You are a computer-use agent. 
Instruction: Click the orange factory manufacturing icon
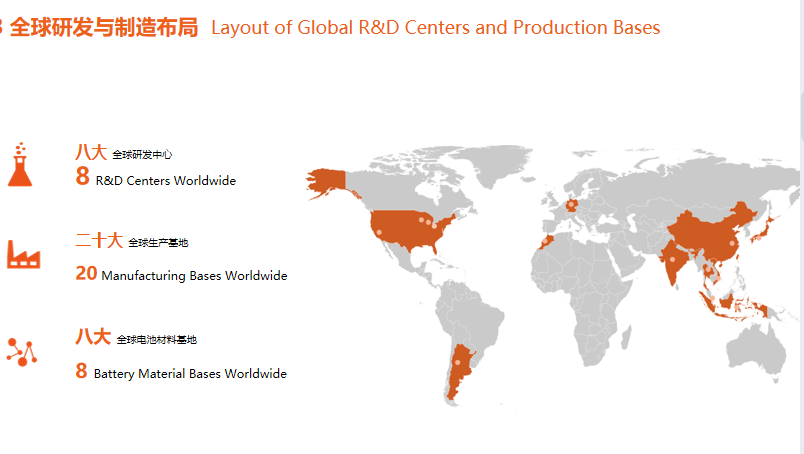[22, 254]
